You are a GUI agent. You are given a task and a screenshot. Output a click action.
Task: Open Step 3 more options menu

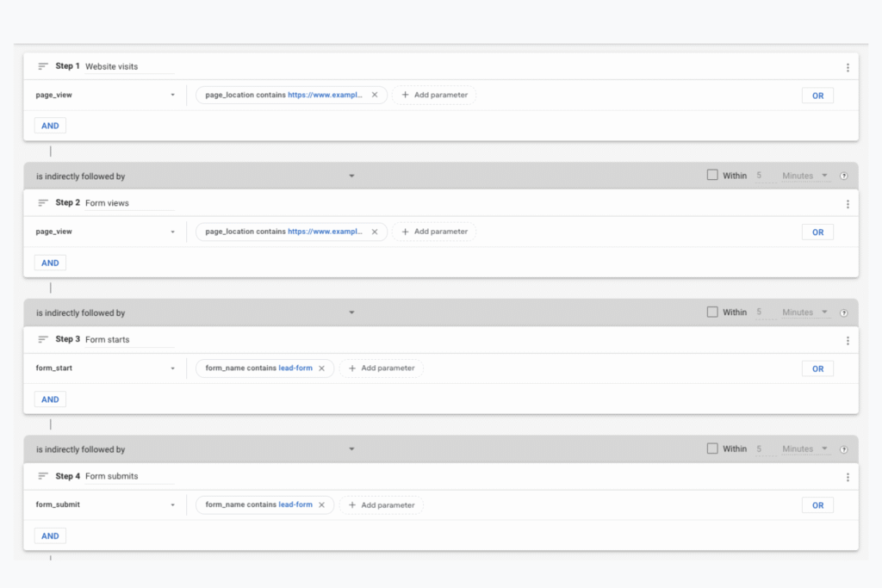[x=848, y=341]
